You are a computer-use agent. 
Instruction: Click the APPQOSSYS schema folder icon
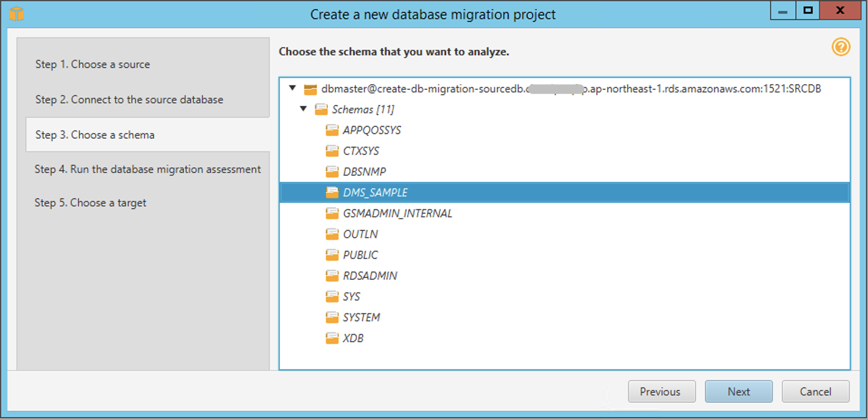[x=332, y=130]
